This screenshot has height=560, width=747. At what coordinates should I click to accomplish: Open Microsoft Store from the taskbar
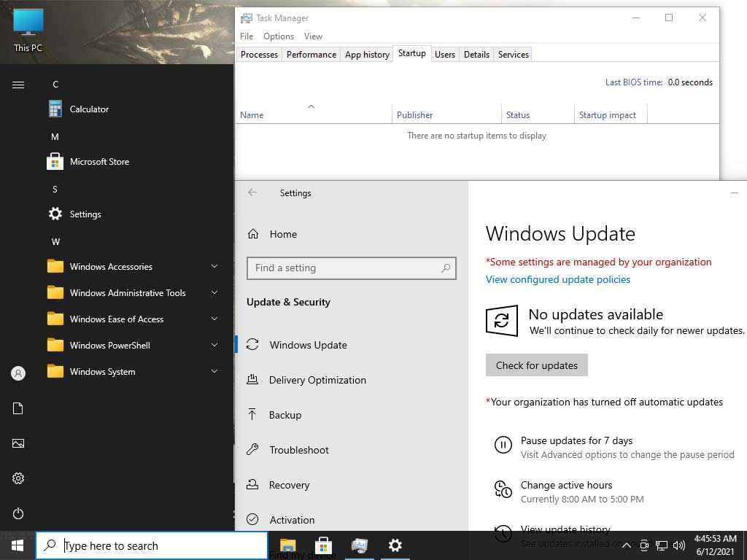point(323,545)
